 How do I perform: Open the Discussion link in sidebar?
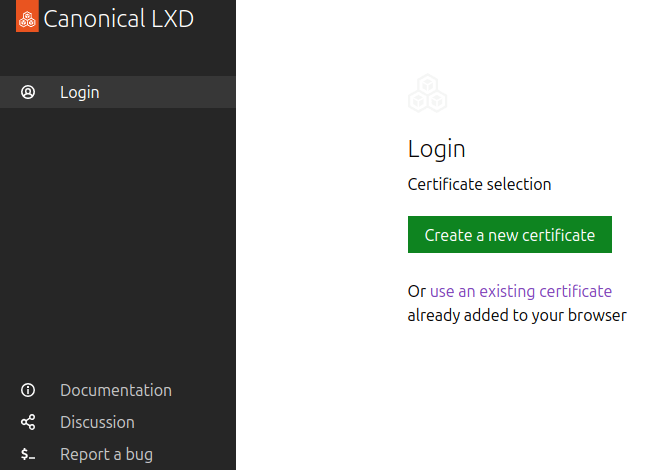[x=97, y=422]
